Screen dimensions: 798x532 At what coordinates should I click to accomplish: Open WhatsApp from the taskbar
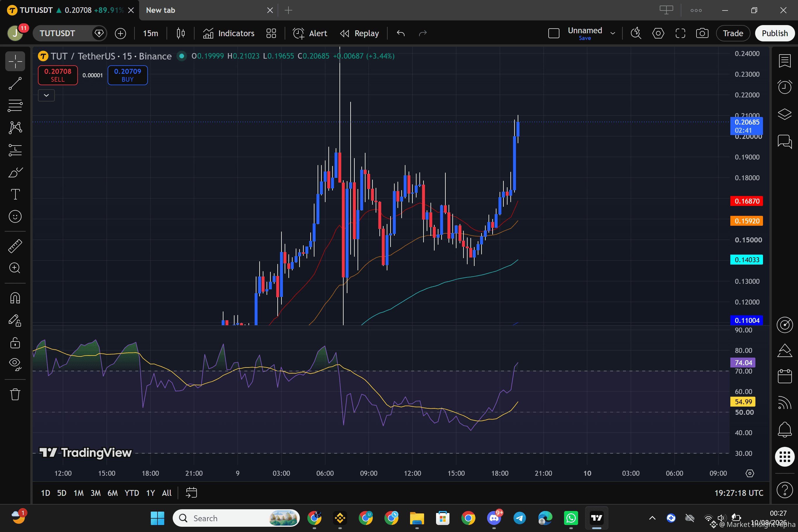click(x=571, y=518)
